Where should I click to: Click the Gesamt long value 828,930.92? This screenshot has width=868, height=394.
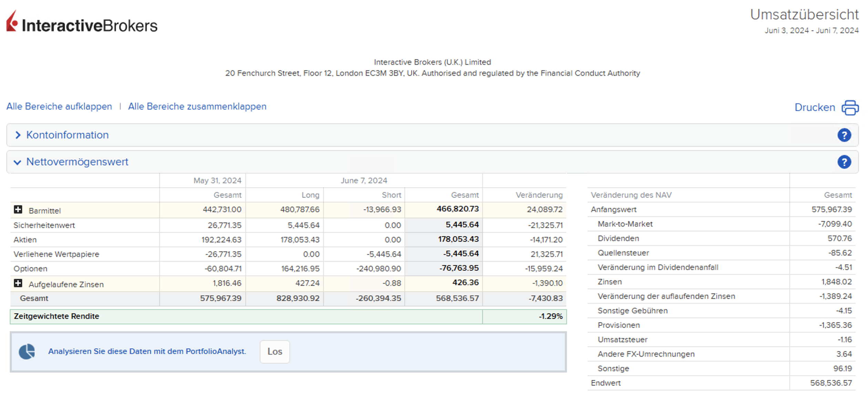[298, 298]
